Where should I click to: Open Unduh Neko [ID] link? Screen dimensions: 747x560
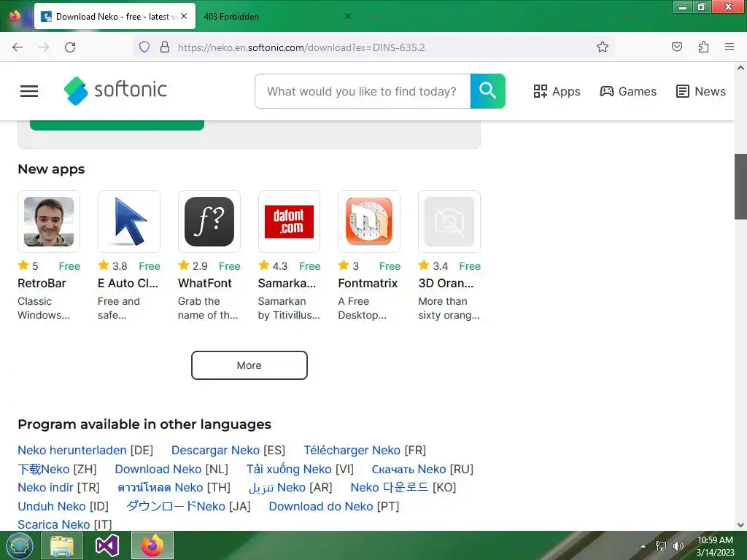tap(52, 506)
